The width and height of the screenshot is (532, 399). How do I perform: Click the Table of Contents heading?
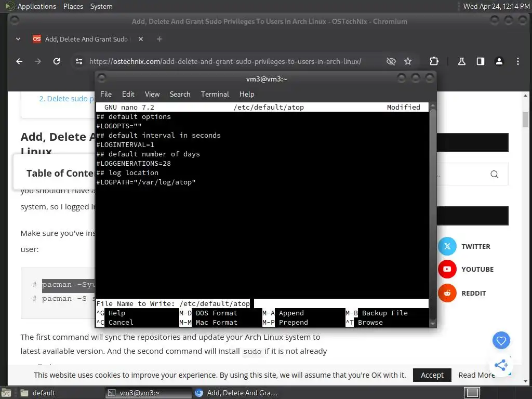[x=60, y=174]
